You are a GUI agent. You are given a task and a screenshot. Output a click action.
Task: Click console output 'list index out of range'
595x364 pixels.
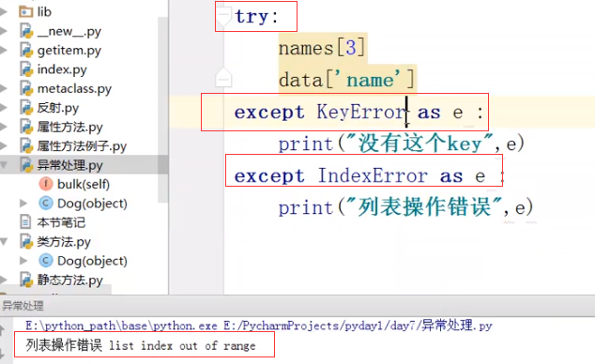click(x=182, y=345)
